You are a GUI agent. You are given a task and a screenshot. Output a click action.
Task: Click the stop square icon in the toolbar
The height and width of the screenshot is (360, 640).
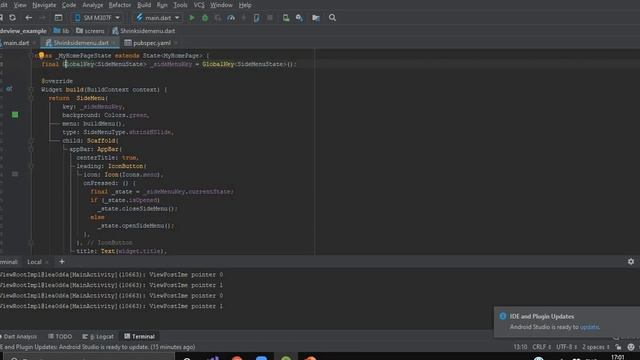(x=270, y=18)
